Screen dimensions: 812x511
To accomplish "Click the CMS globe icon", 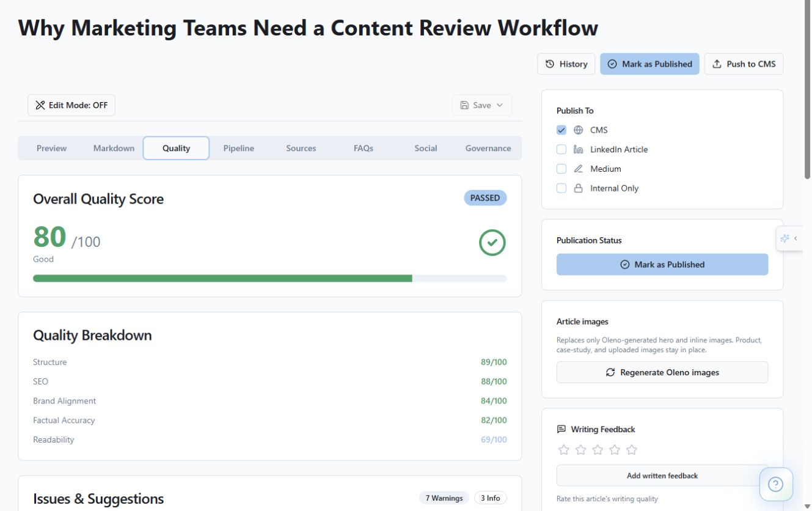I will (579, 130).
